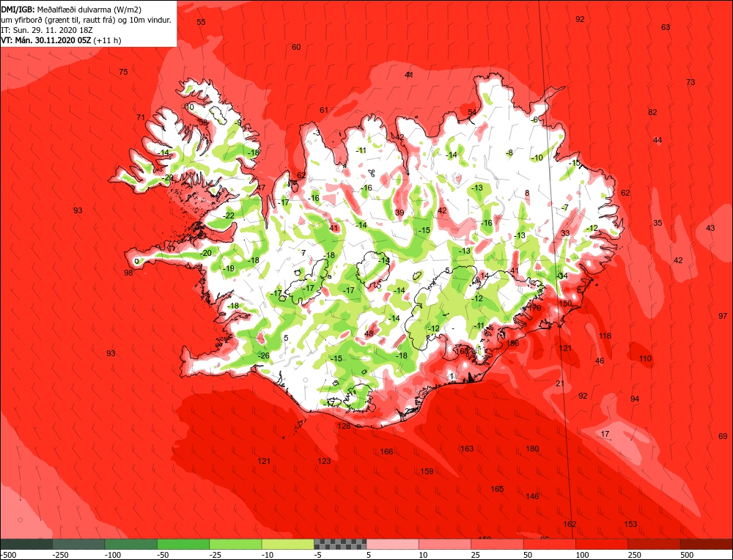733x560 pixels.
Task: Click the '250' legend label
Action: (x=635, y=555)
